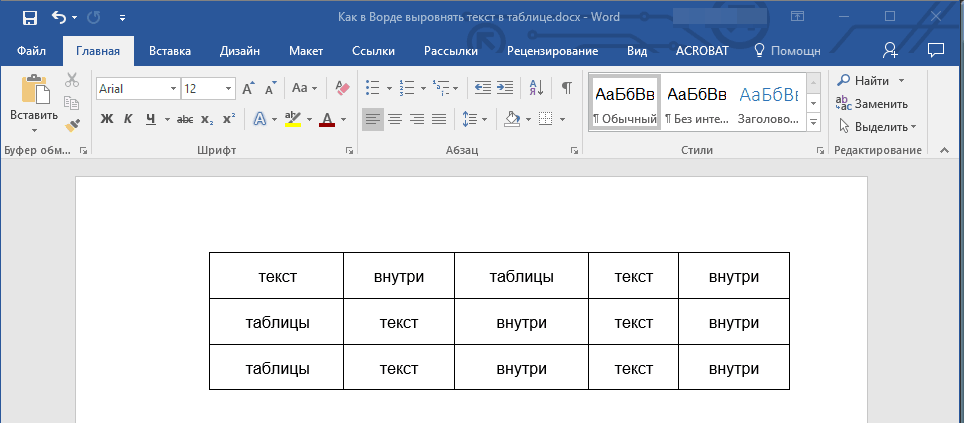Image resolution: width=964 pixels, height=423 pixels.
Task: Toggle strikethrough abc formatting
Action: [185, 119]
